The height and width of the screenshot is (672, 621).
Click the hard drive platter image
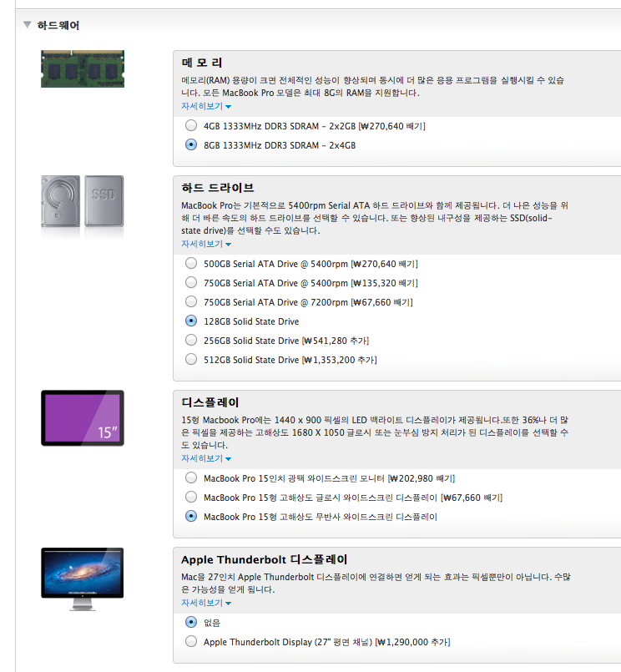pos(60,201)
